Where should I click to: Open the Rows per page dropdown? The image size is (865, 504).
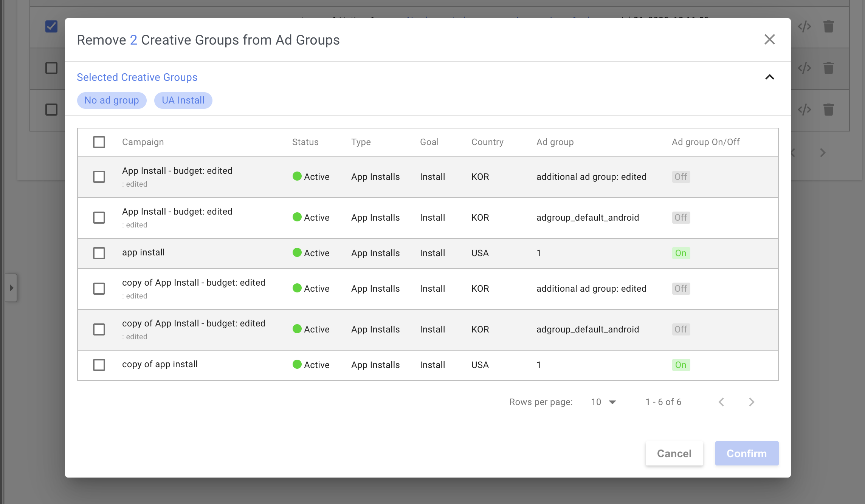(x=603, y=402)
